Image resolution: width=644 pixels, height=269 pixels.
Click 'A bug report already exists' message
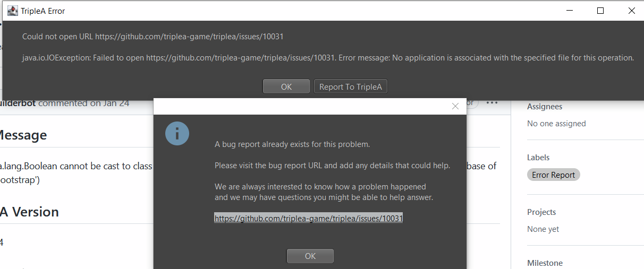click(292, 144)
